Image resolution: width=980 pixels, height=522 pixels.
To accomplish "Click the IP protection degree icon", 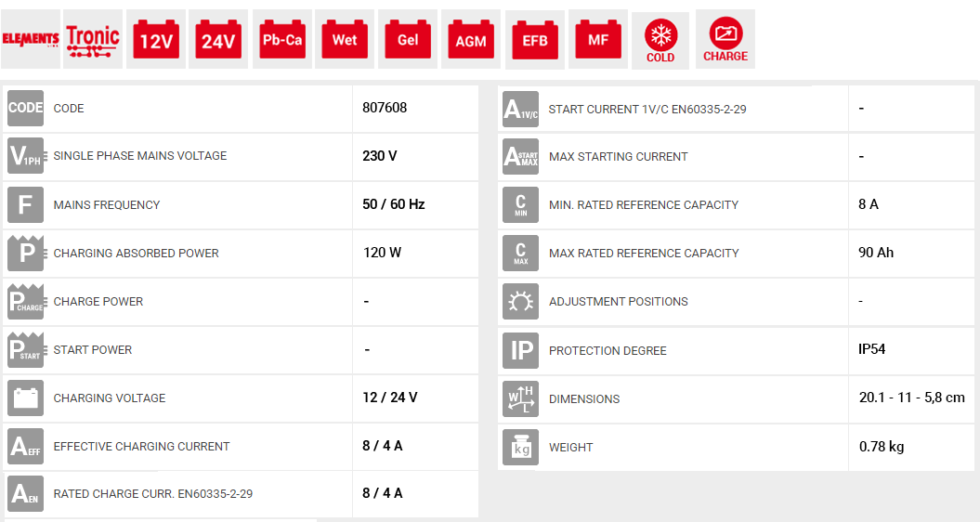I will pyautogui.click(x=520, y=350).
